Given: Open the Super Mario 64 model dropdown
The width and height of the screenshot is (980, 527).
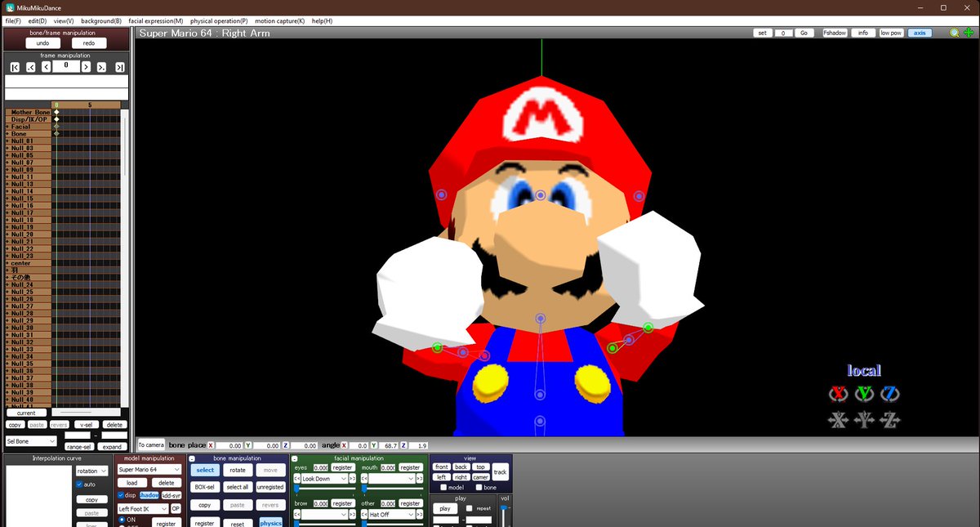Looking at the screenshot, I should (149, 470).
